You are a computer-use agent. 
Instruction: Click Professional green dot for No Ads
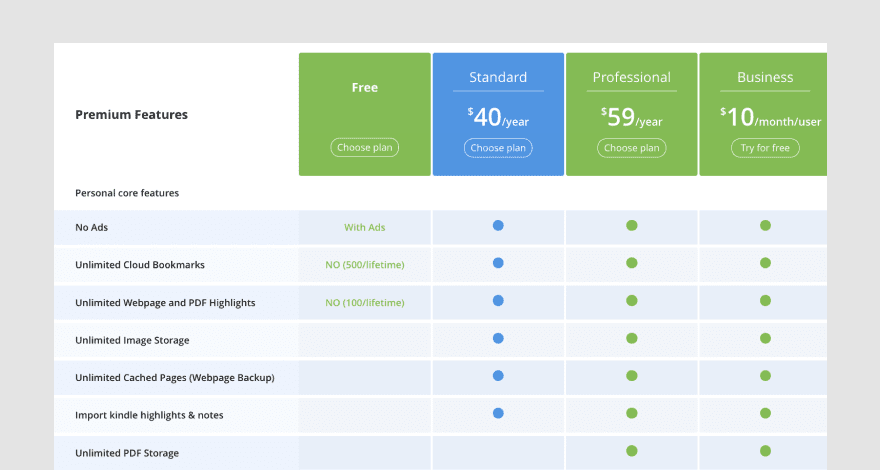coord(632,226)
